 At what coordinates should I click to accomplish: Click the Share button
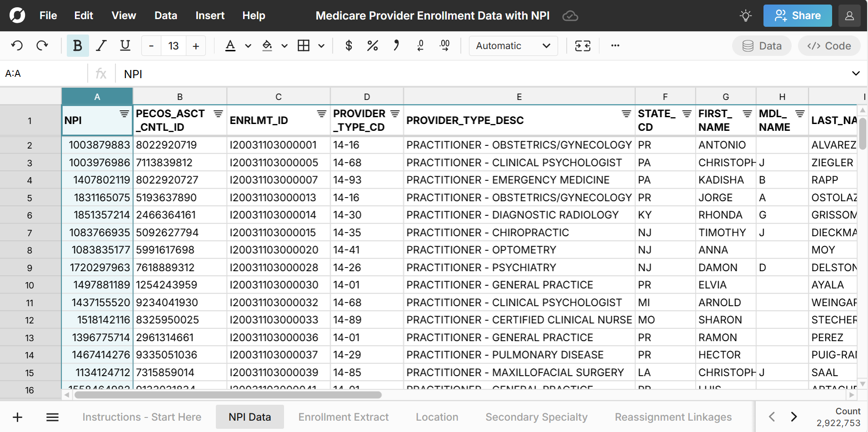pos(797,16)
